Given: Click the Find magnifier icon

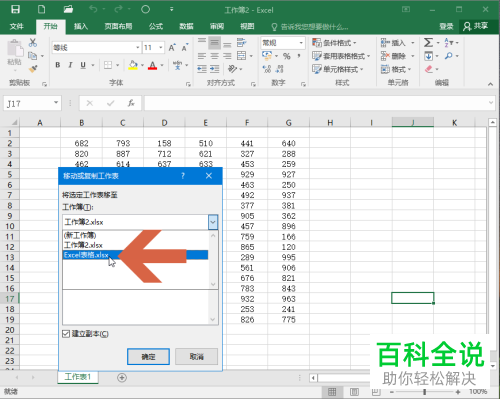Looking at the screenshot, I should pos(449,56).
